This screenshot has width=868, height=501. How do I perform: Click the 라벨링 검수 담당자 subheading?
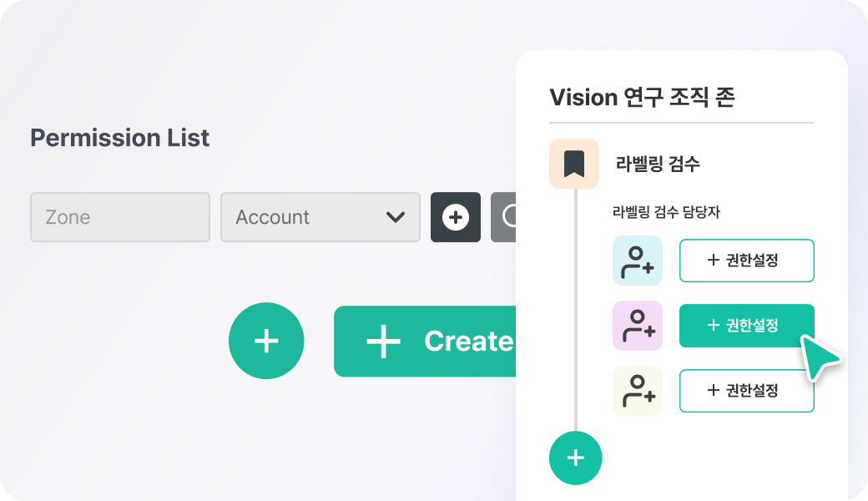[x=666, y=212]
